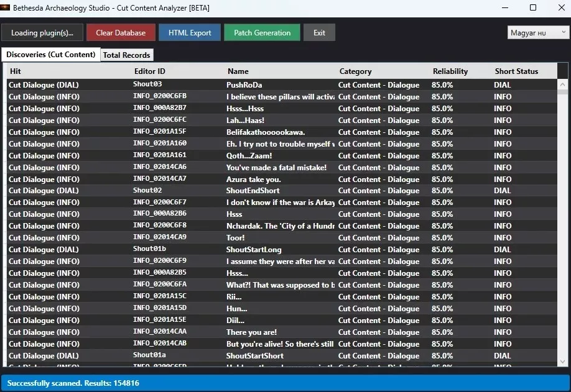
Task: Select INFO_02014CA6 editor ID
Action: pos(159,166)
